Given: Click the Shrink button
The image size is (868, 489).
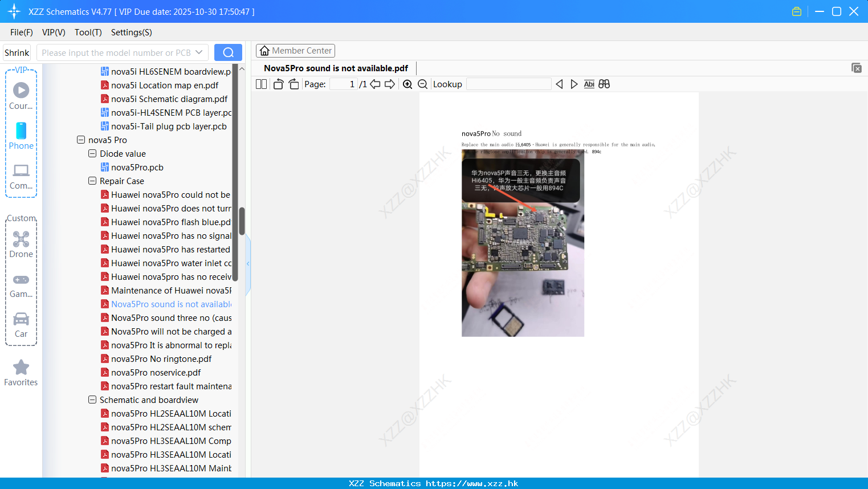Looking at the screenshot, I should pyautogui.click(x=17, y=52).
